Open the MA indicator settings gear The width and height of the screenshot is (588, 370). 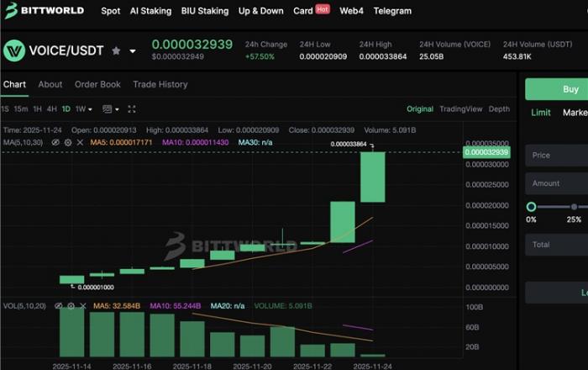click(68, 143)
